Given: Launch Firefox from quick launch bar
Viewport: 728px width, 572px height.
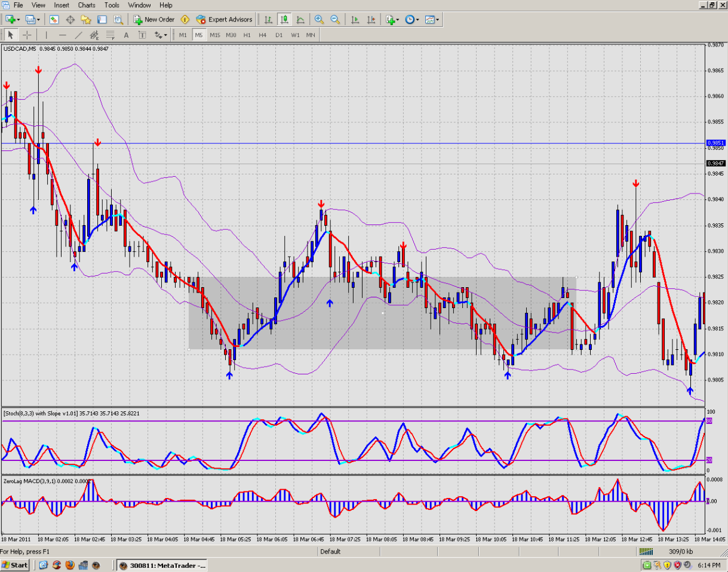Looking at the screenshot, I should (70, 565).
